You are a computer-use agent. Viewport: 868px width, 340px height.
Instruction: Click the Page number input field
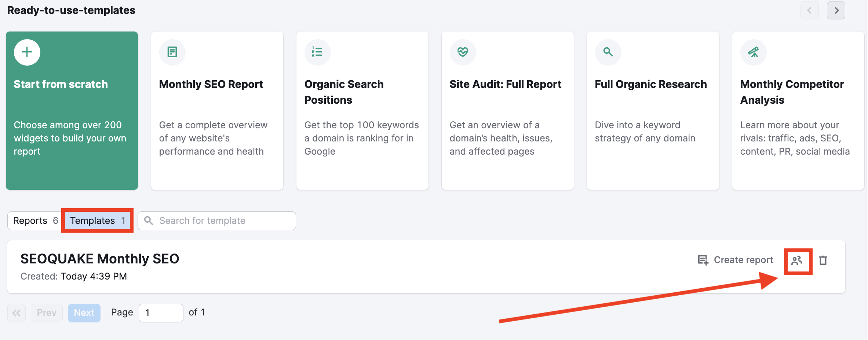[x=161, y=313]
